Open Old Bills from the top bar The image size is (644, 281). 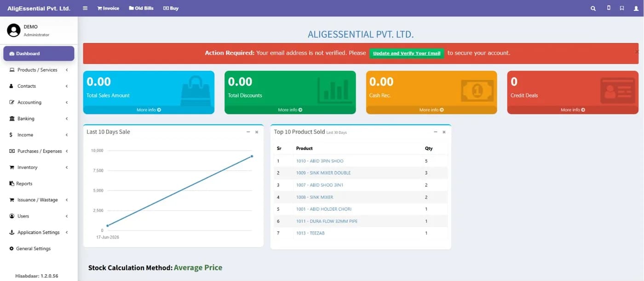(141, 8)
